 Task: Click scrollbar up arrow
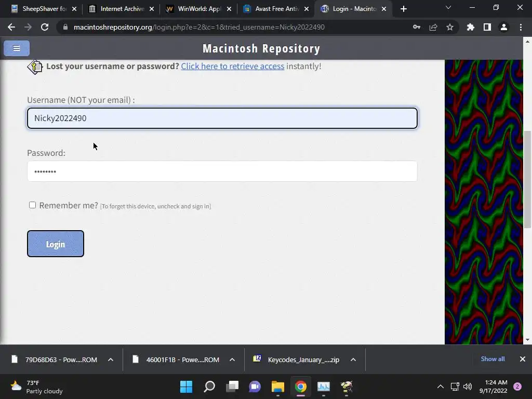click(x=527, y=42)
